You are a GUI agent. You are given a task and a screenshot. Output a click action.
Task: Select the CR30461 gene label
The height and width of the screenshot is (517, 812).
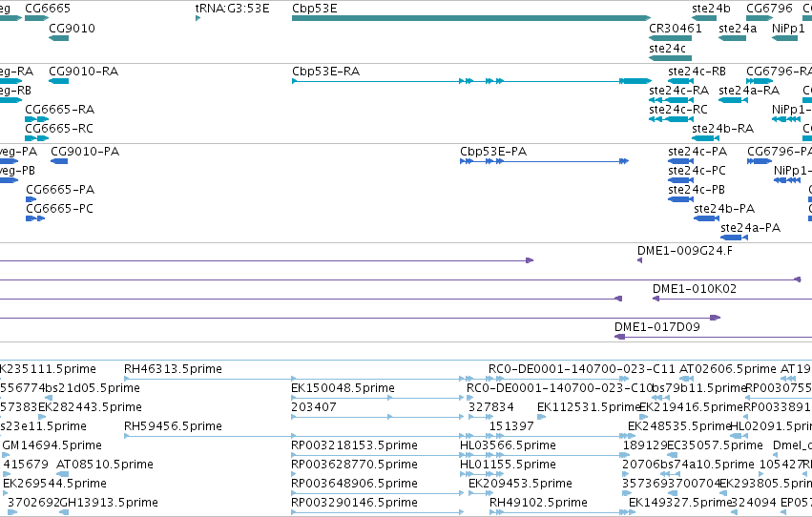click(x=676, y=28)
